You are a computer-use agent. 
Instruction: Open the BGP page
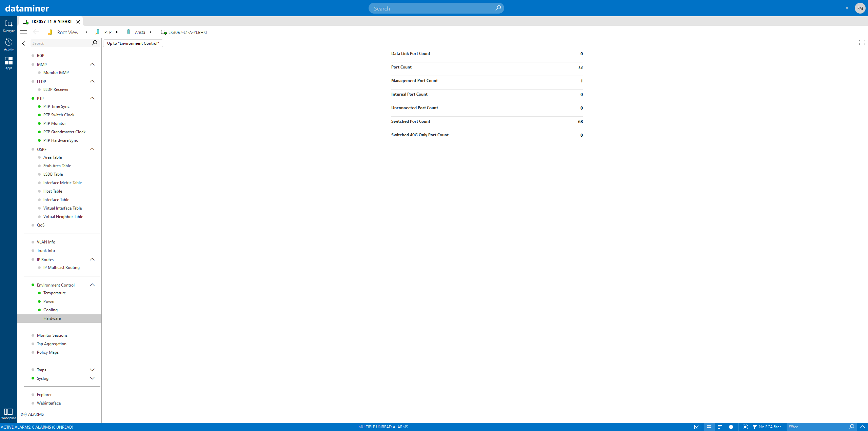[41, 56]
